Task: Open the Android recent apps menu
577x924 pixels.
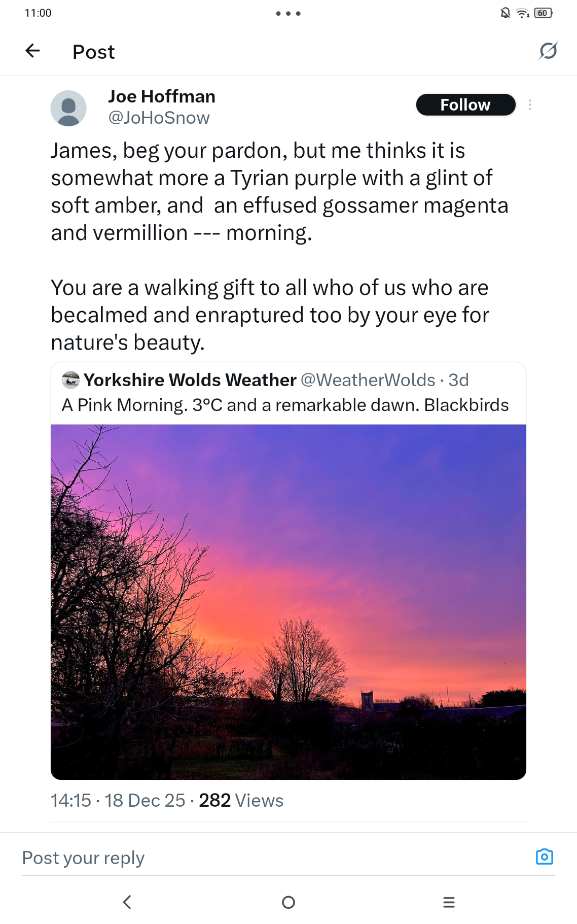Action: tap(449, 902)
